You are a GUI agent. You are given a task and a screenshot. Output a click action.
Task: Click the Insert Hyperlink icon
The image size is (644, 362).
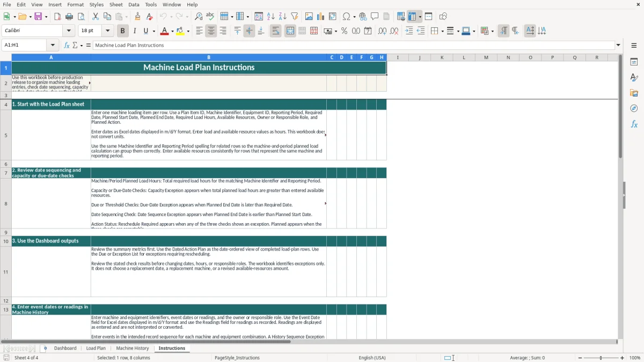[363, 17]
